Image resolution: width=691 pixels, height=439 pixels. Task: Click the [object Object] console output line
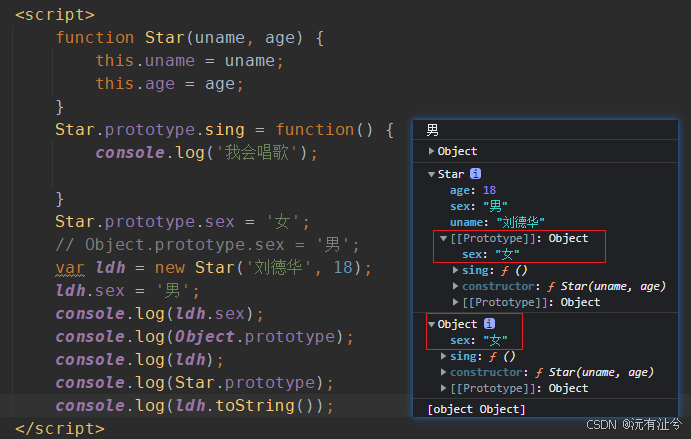(x=476, y=409)
